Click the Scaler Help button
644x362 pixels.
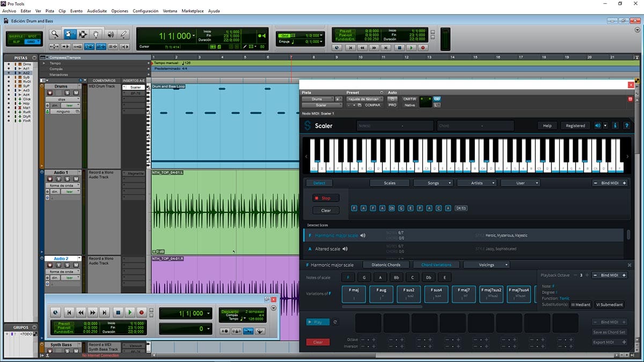[x=547, y=125]
